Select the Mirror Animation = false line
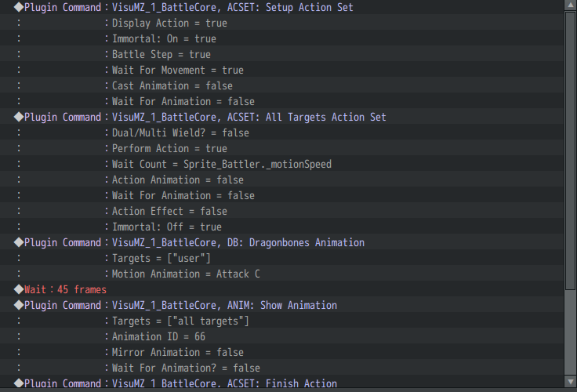Screen dimensions: 577x392 (177, 353)
